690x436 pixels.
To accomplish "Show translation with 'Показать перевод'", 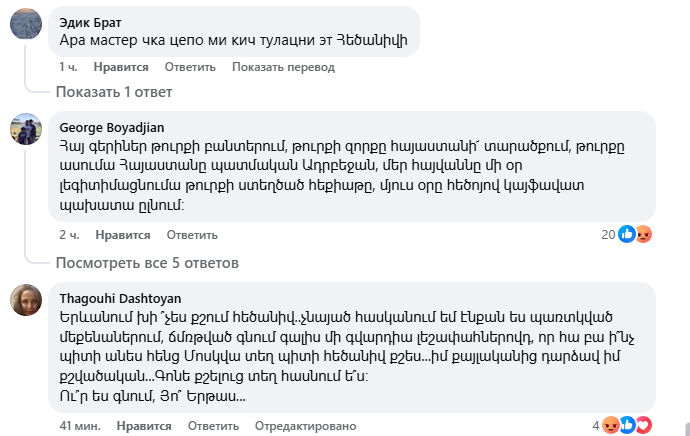I will coord(283,67).
